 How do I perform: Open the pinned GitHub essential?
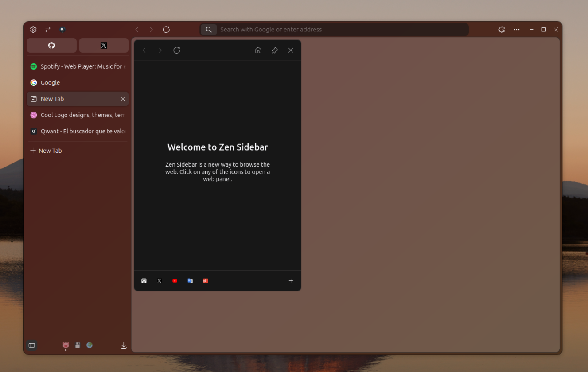click(51, 45)
